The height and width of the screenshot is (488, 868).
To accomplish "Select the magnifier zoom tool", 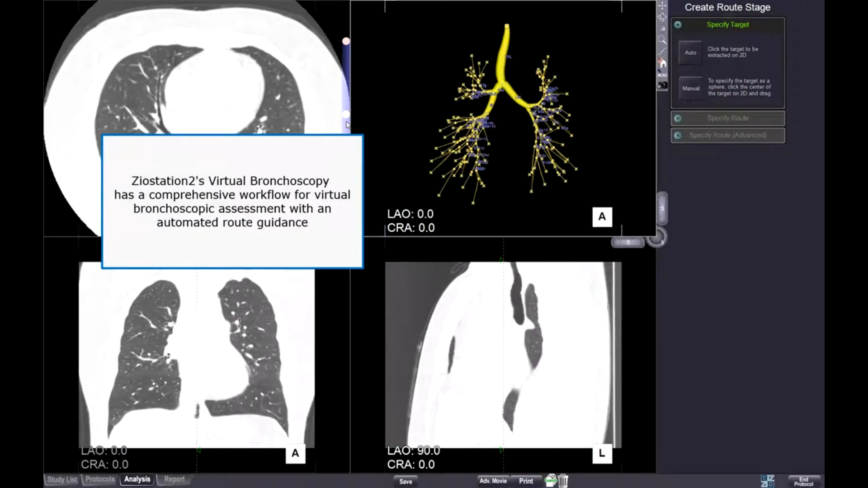I will tap(662, 40).
